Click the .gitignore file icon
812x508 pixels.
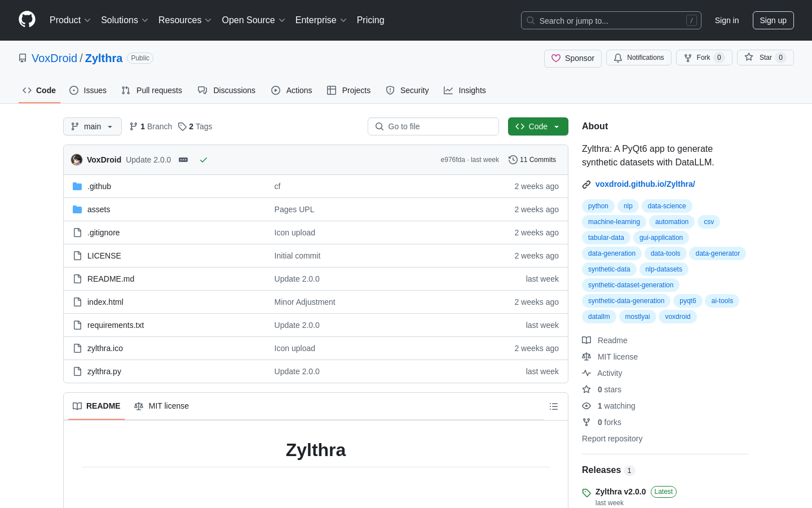77,233
